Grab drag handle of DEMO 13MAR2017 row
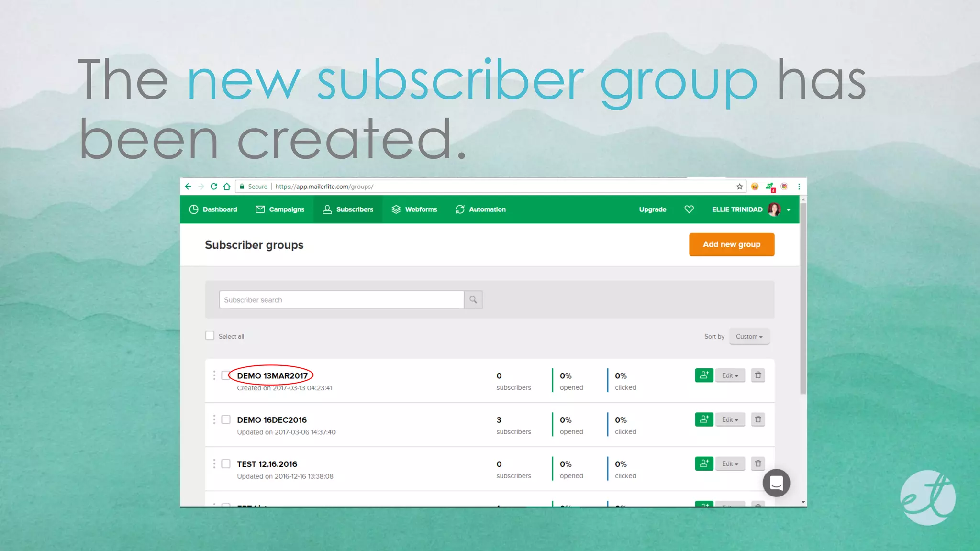Viewport: 980px width, 551px height. (214, 375)
